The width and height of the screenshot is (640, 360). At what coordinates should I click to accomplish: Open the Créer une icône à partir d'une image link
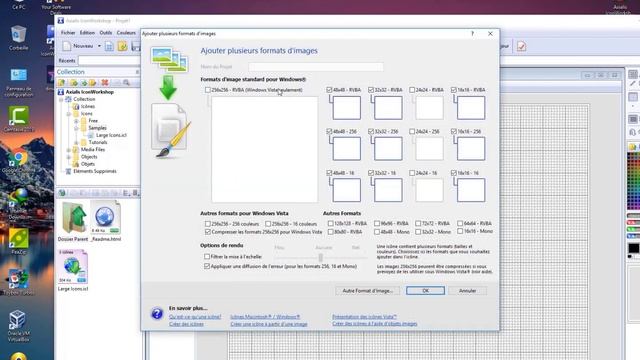[269, 324]
